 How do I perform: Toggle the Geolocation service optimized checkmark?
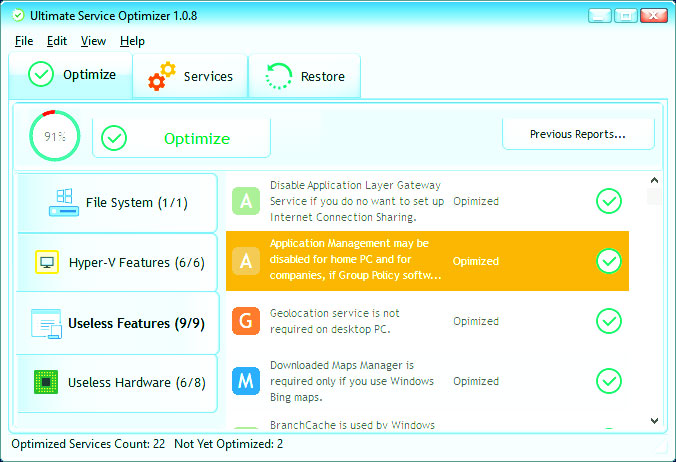tap(608, 321)
